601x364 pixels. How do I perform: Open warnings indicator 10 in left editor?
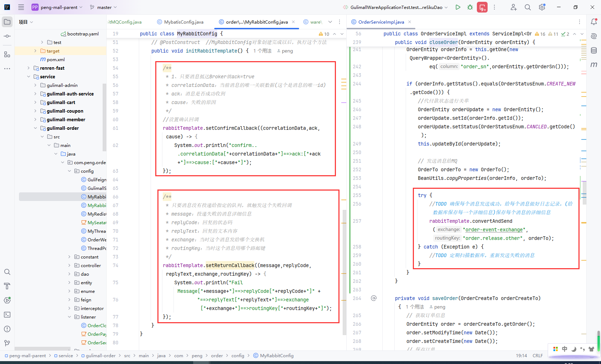coord(324,34)
